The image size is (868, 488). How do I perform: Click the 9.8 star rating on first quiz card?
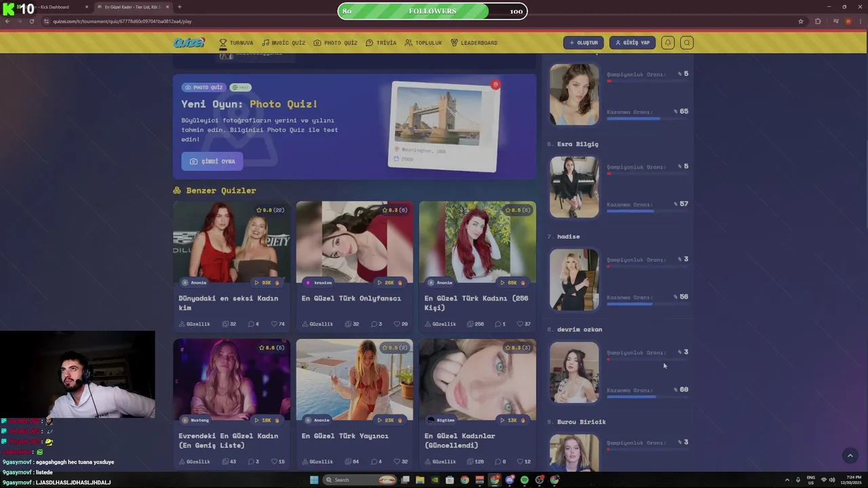coord(271,210)
